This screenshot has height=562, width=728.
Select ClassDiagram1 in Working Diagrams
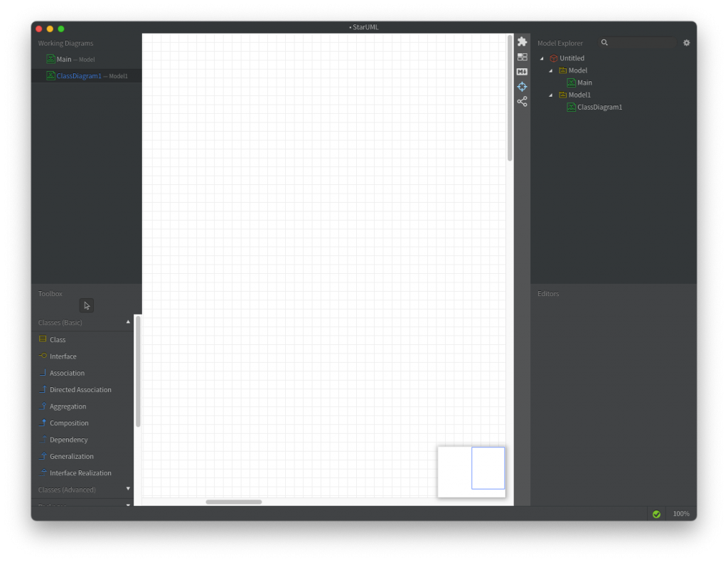(86, 75)
